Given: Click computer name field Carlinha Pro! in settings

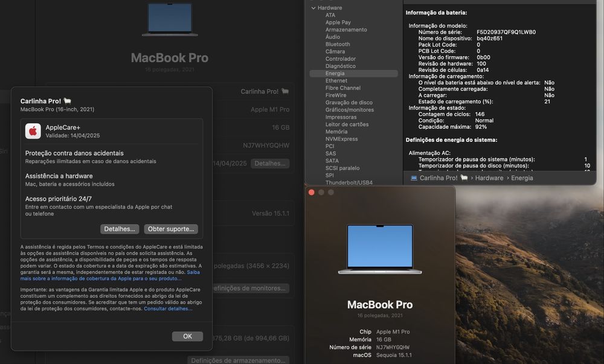Looking at the screenshot, I should pos(265,92).
